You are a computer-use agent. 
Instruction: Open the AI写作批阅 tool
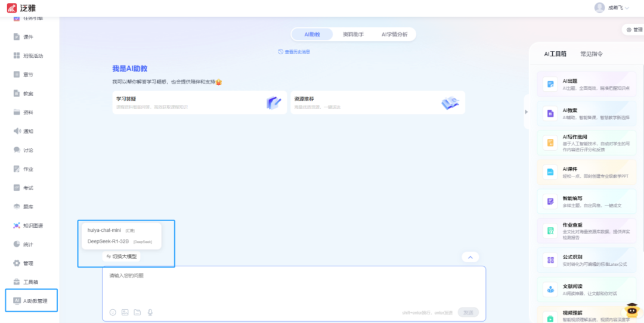tap(587, 142)
